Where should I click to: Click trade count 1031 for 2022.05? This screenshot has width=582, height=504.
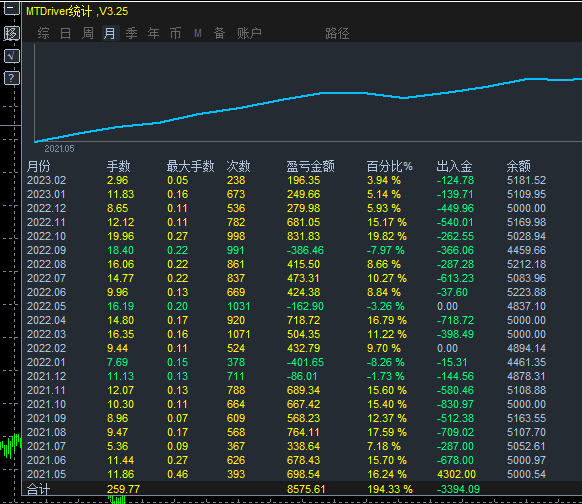click(x=239, y=306)
